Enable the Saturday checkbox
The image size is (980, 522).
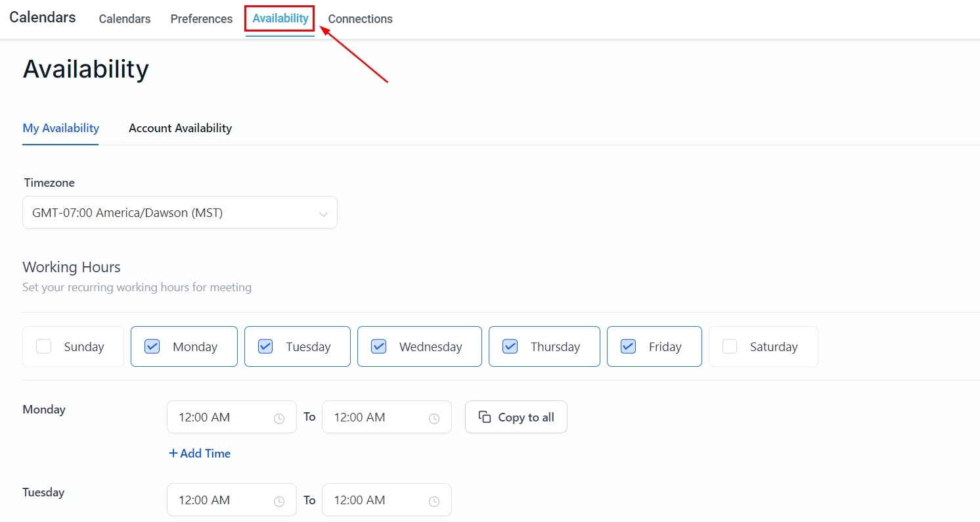click(x=730, y=346)
